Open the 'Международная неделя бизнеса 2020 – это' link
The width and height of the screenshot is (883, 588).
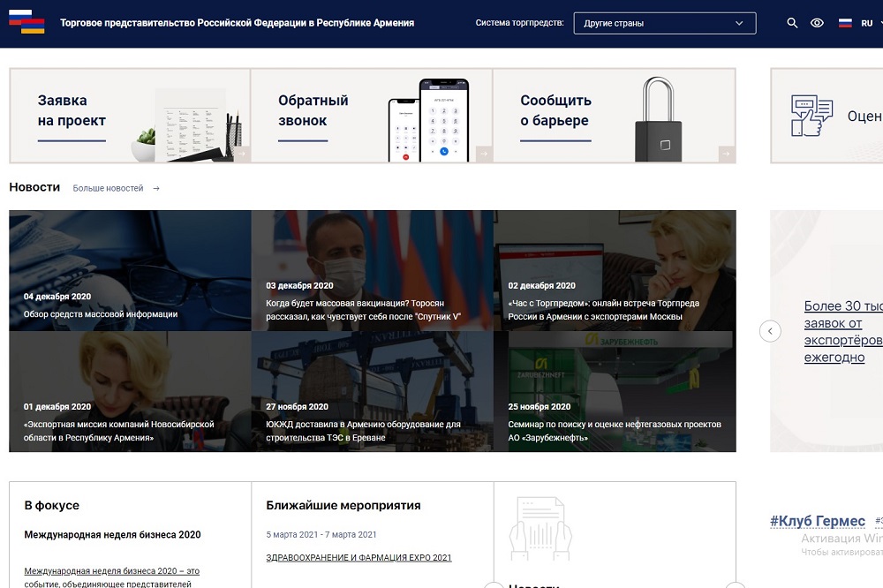tap(111, 571)
